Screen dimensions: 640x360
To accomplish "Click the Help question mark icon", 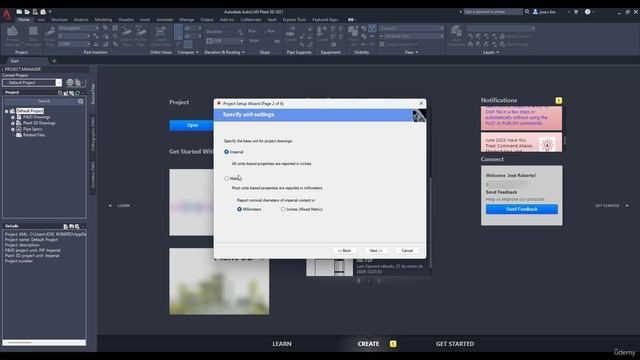I will click(587, 12).
